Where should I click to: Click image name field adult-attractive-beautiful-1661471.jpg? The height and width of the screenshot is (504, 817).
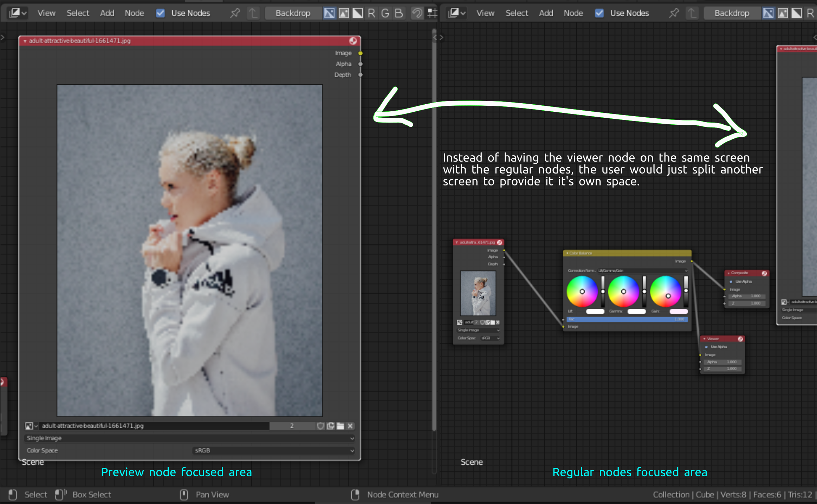(x=154, y=426)
